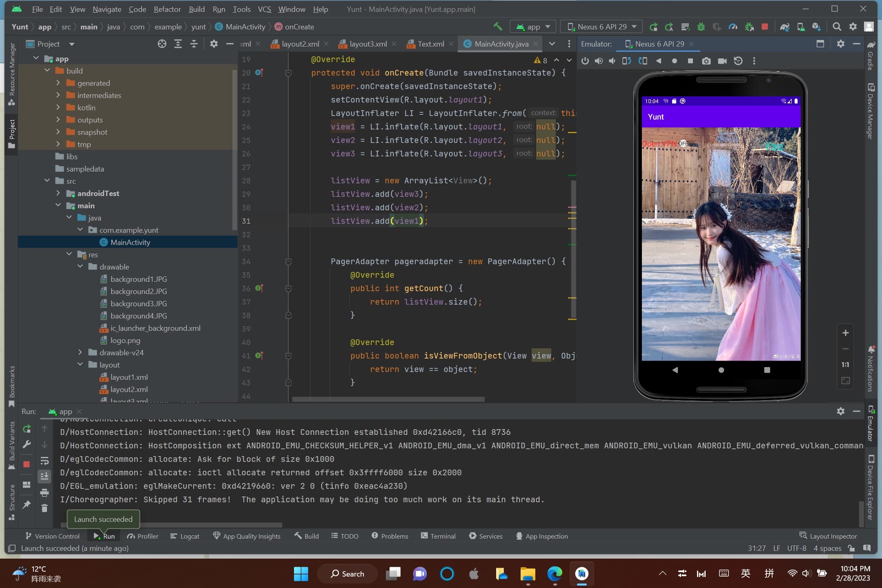Toggle scroll to end in Run console

click(x=45, y=476)
